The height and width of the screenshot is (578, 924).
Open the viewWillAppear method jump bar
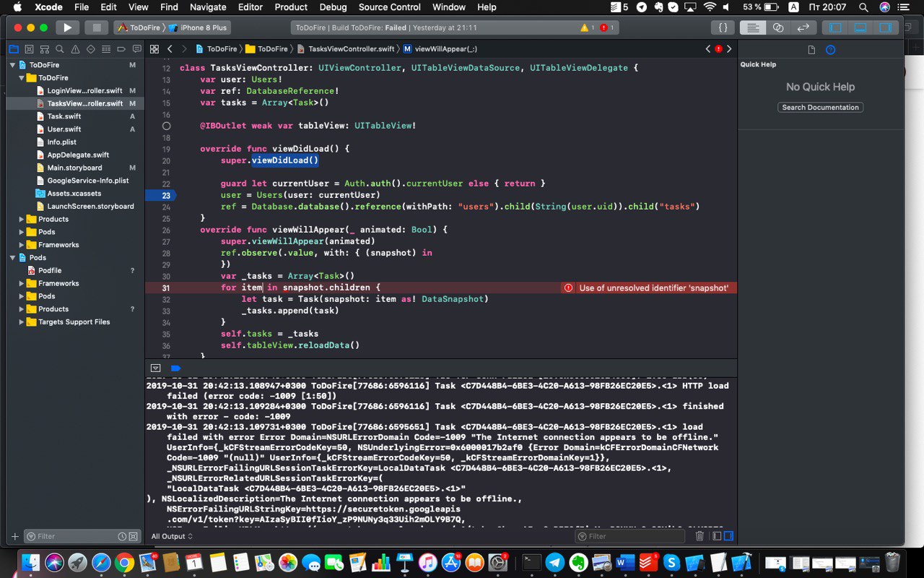440,49
